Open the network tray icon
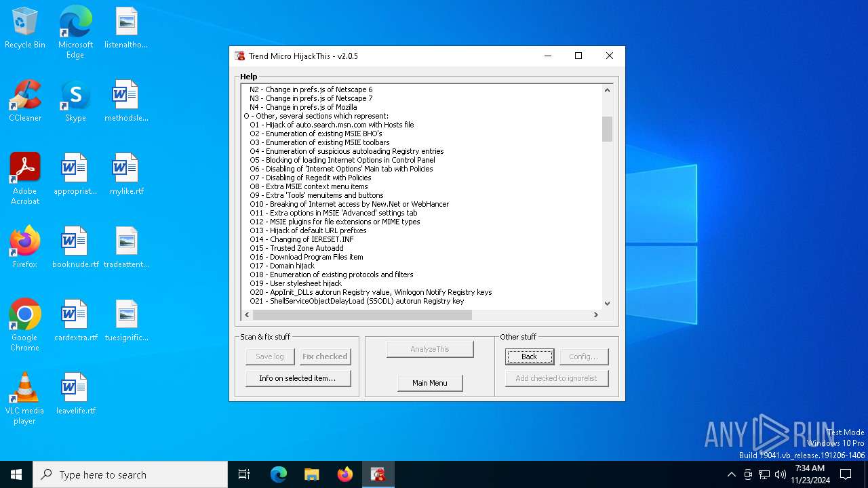The height and width of the screenshot is (488, 868). pos(764,474)
